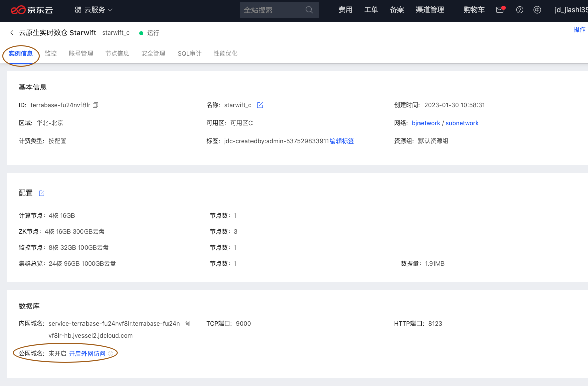Edit the 配置 configuration
Image resolution: width=588 pixels, height=388 pixels.
(x=42, y=193)
